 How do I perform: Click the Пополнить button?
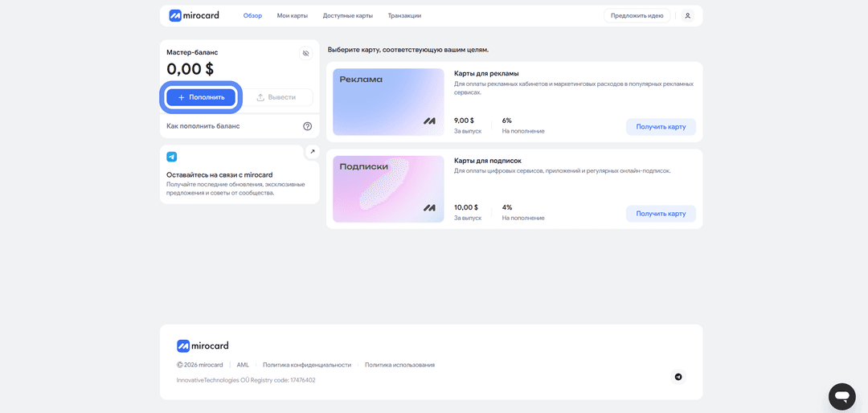click(x=202, y=97)
